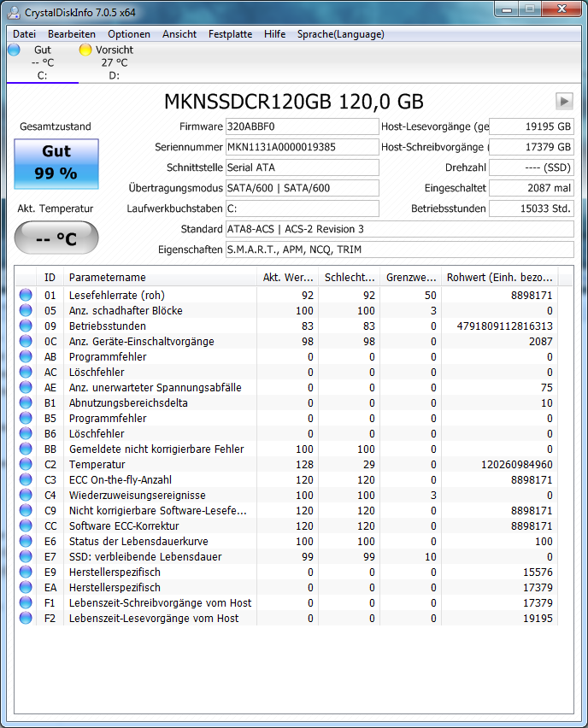Click status orb for EA Herstellerspezifisch row
Image resolution: width=588 pixels, height=728 pixels.
click(26, 587)
